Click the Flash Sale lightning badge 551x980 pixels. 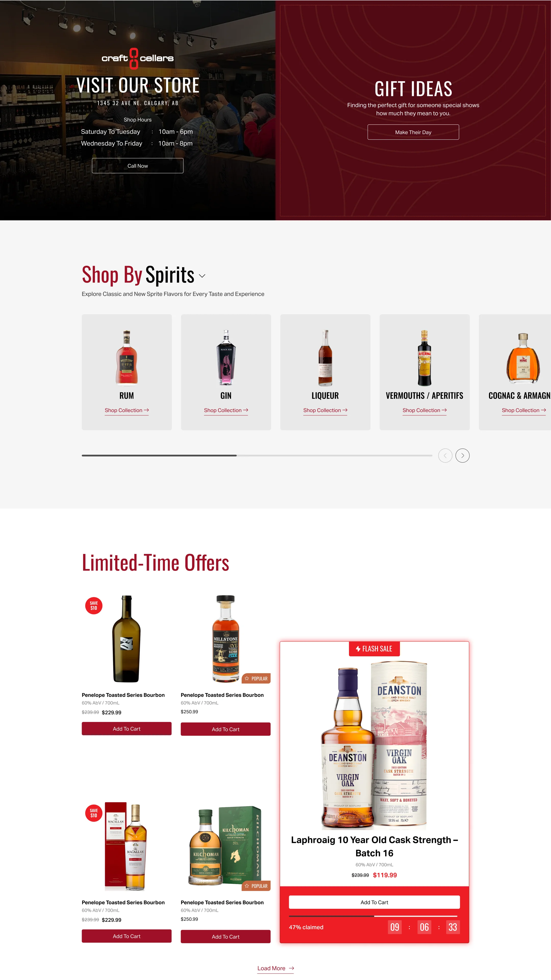(x=374, y=649)
